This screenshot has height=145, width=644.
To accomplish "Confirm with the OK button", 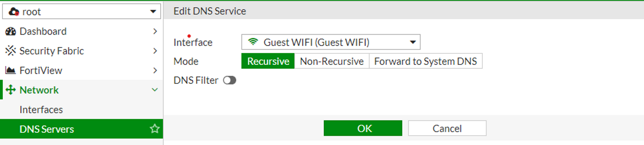I will coord(363,128).
